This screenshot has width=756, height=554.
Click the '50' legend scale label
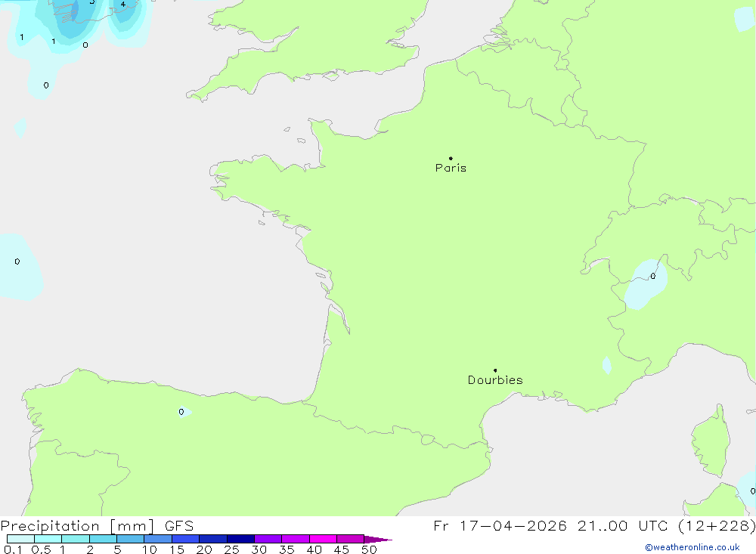pyautogui.click(x=369, y=549)
